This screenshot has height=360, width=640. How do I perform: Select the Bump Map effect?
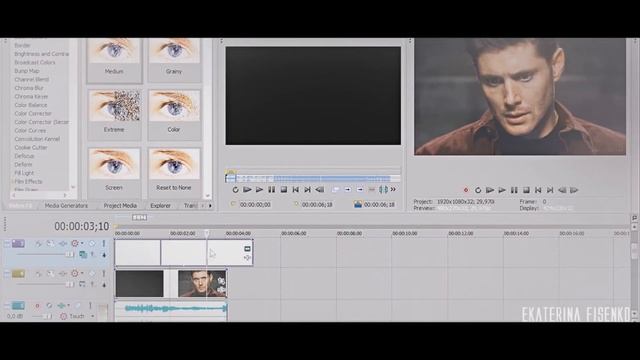(27, 71)
